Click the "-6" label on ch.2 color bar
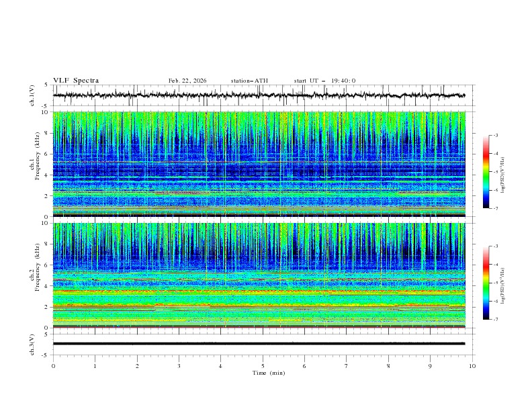532x411 pixels. pyautogui.click(x=495, y=301)
